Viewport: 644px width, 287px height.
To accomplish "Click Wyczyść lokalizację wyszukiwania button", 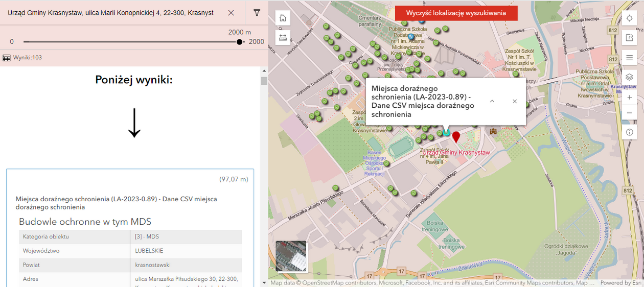I will (x=456, y=13).
